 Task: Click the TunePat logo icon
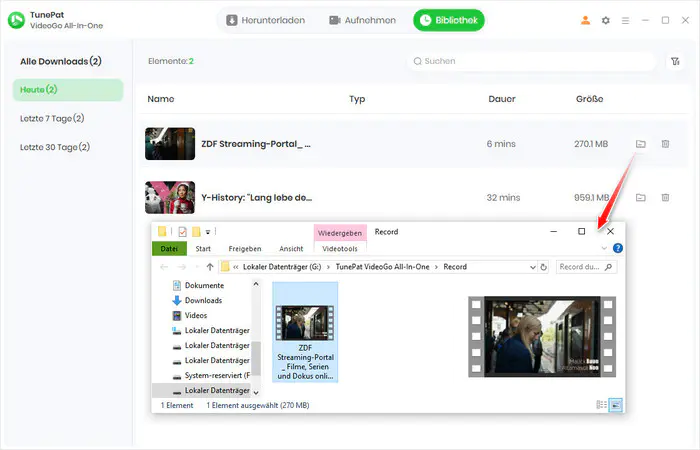pos(17,20)
